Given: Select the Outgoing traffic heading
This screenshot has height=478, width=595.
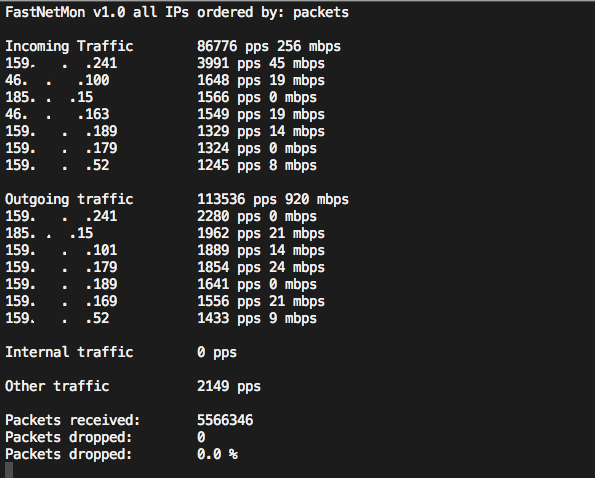Looking at the screenshot, I should [x=69, y=199].
